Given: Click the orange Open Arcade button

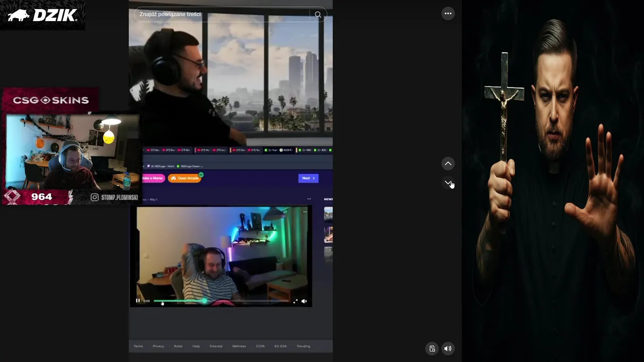Looking at the screenshot, I should click(x=185, y=178).
